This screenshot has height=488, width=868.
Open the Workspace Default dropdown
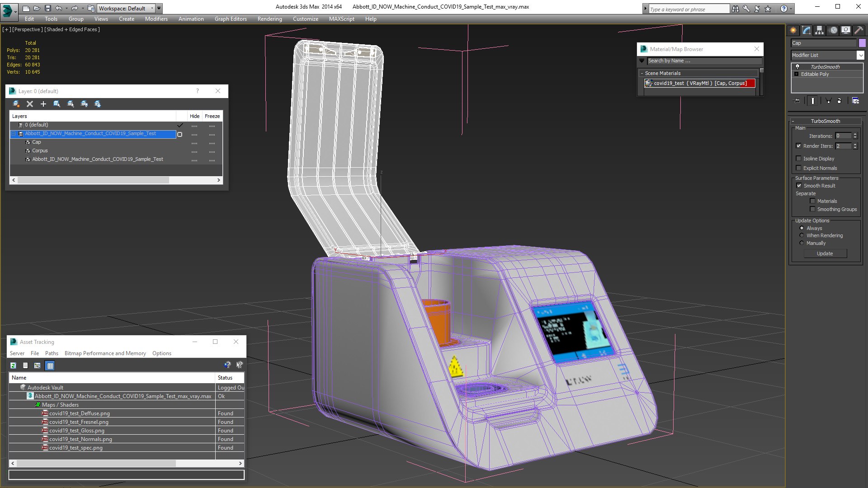[126, 8]
